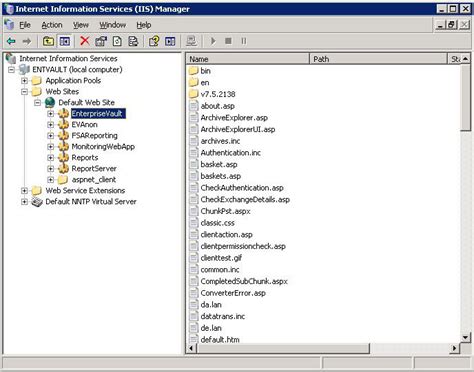Sort by the Path column header

pyautogui.click(x=378, y=59)
